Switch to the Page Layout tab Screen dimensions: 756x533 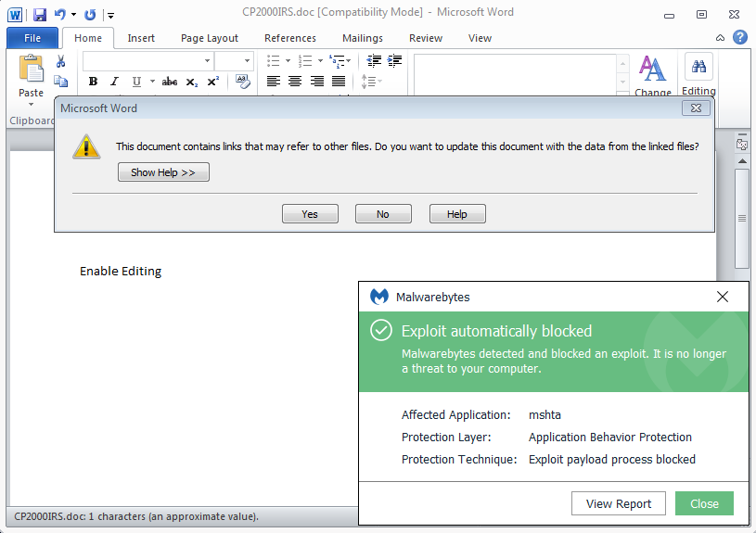tap(210, 38)
